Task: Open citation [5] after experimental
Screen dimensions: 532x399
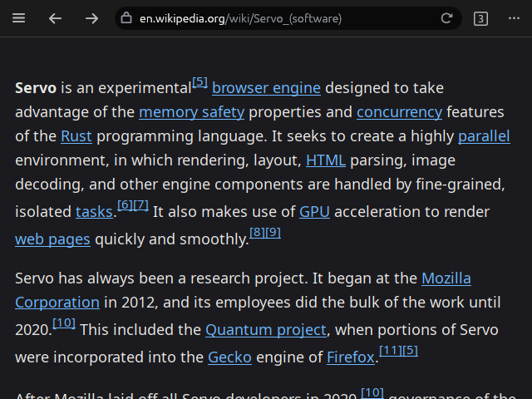Action: point(199,82)
